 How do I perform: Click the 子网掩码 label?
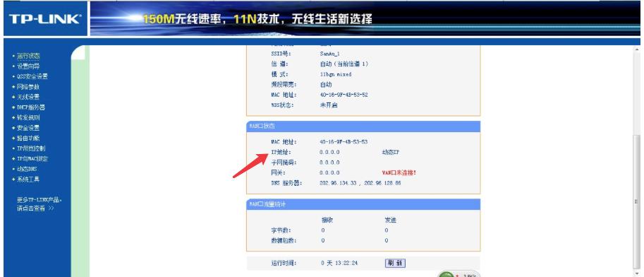284,163
